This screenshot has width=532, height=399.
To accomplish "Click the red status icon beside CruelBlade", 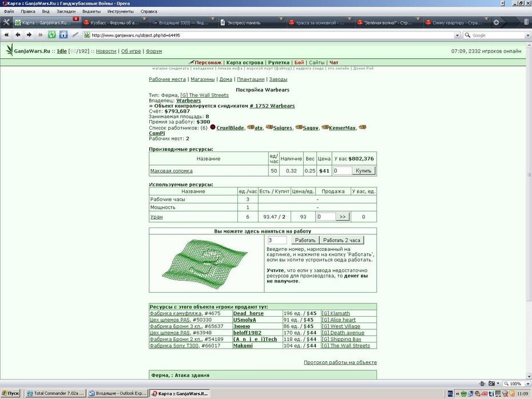I will (213, 127).
